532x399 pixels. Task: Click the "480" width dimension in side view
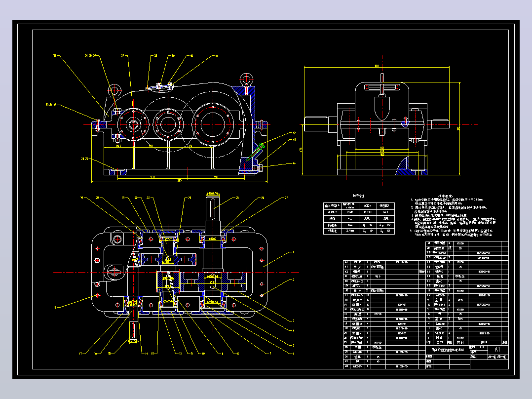[377, 66]
